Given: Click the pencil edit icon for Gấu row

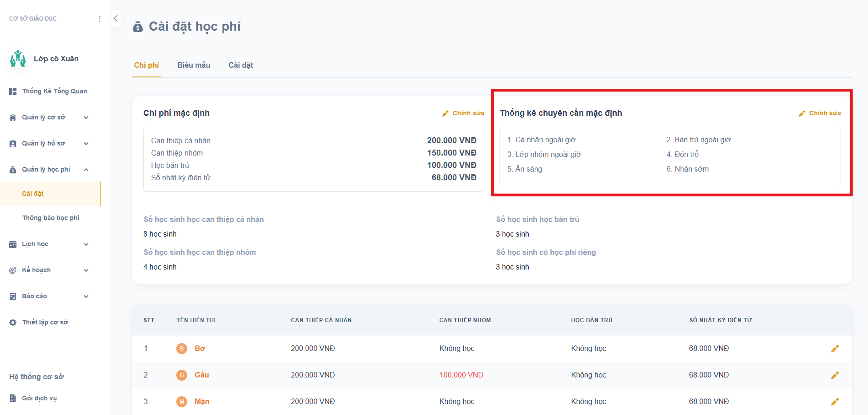Looking at the screenshot, I should (x=835, y=375).
